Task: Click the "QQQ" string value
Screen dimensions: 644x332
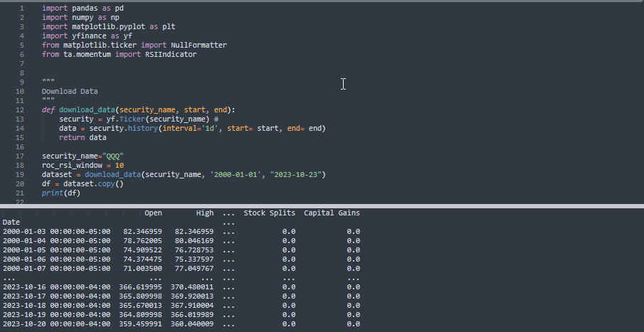Action: [114, 156]
